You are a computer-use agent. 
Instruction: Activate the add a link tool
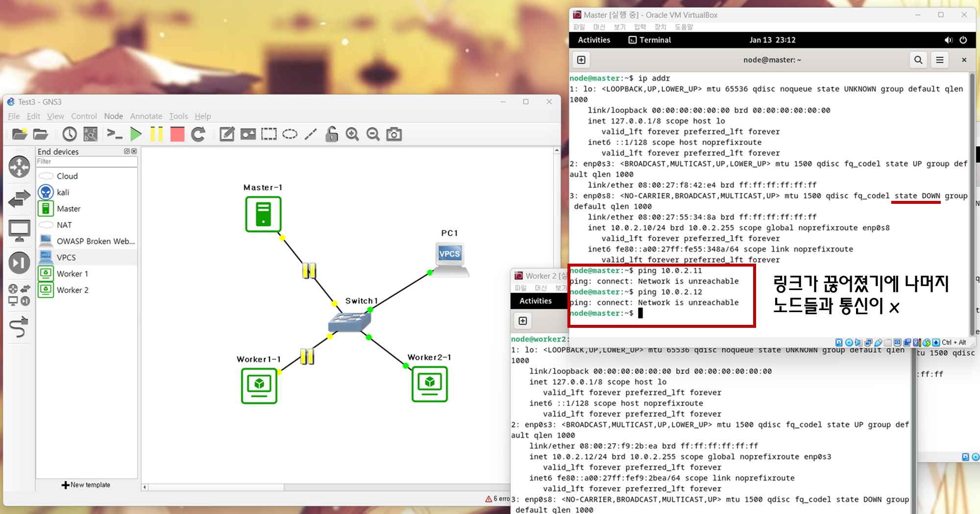[x=19, y=327]
